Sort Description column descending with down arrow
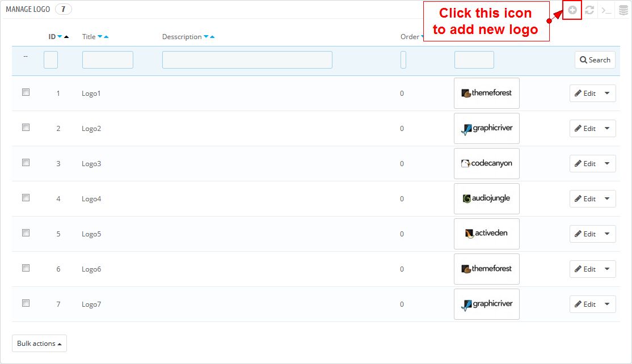Viewport: 632px width, 364px height. 206,37
